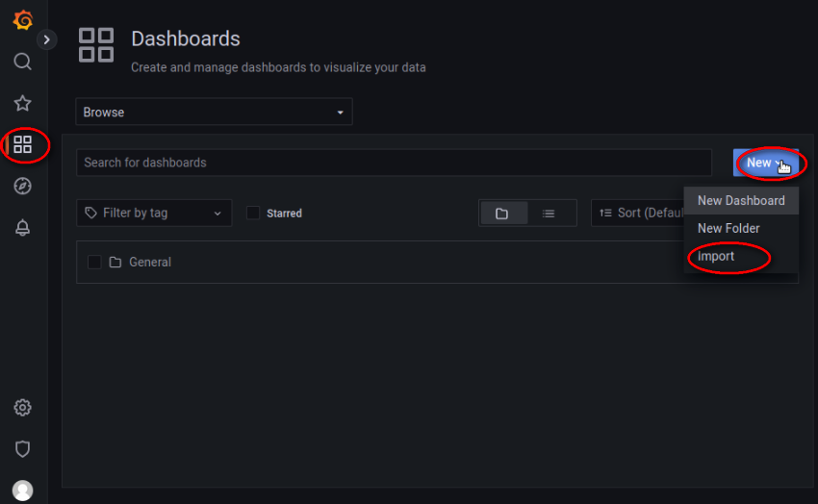Open the Server Admin shield icon

pos(23,449)
